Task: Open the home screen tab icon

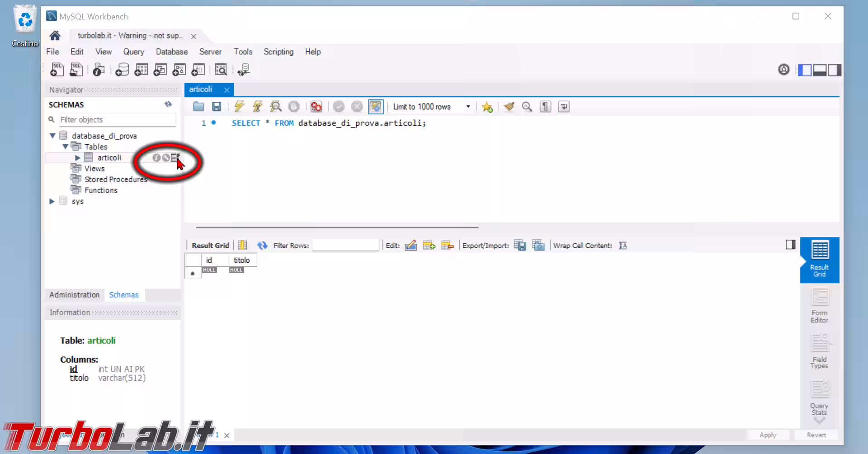Action: click(x=55, y=36)
